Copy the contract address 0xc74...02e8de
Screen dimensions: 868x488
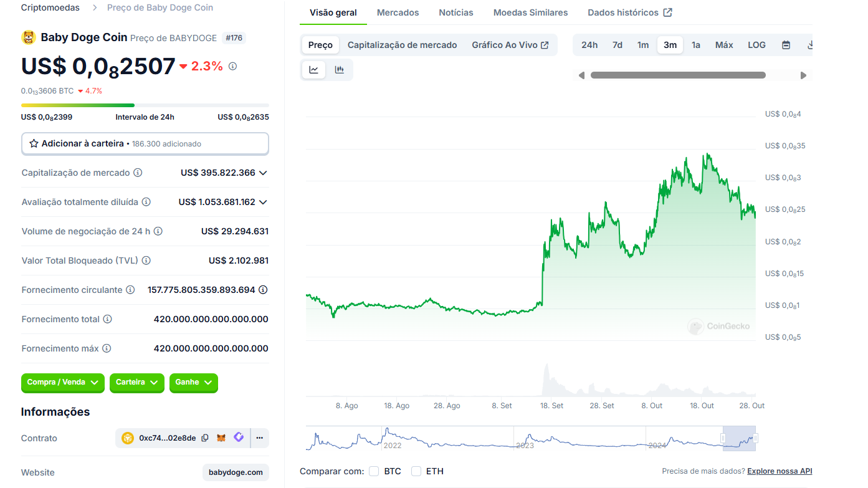[x=205, y=438]
